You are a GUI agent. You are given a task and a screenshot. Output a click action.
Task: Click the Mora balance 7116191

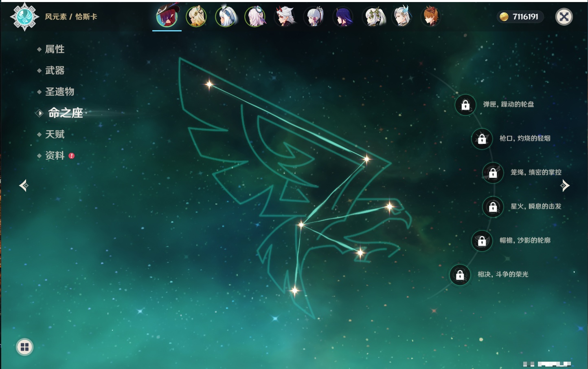(525, 17)
